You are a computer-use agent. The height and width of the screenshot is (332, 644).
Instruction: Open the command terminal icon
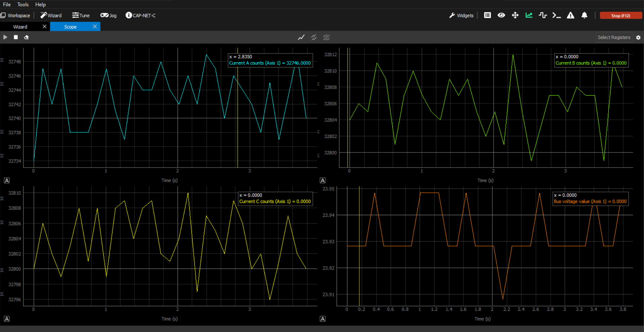point(556,15)
